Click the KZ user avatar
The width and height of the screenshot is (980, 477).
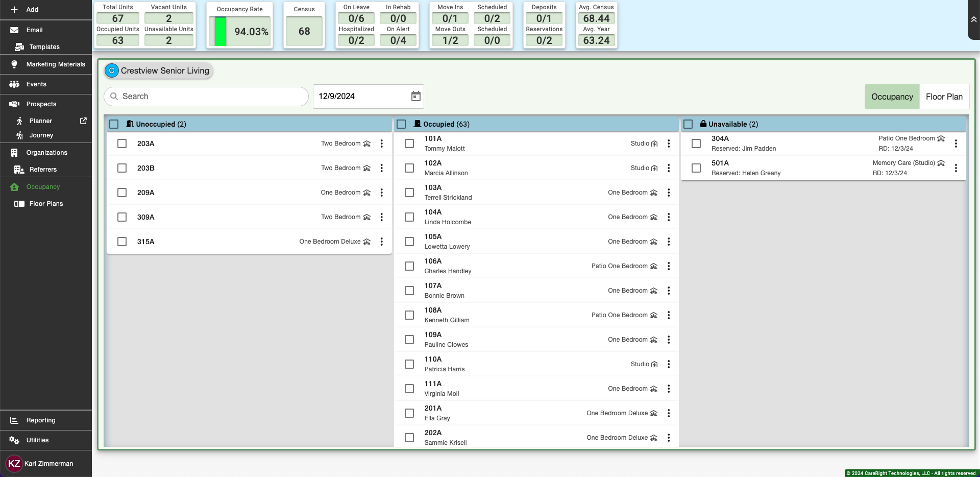click(x=14, y=464)
